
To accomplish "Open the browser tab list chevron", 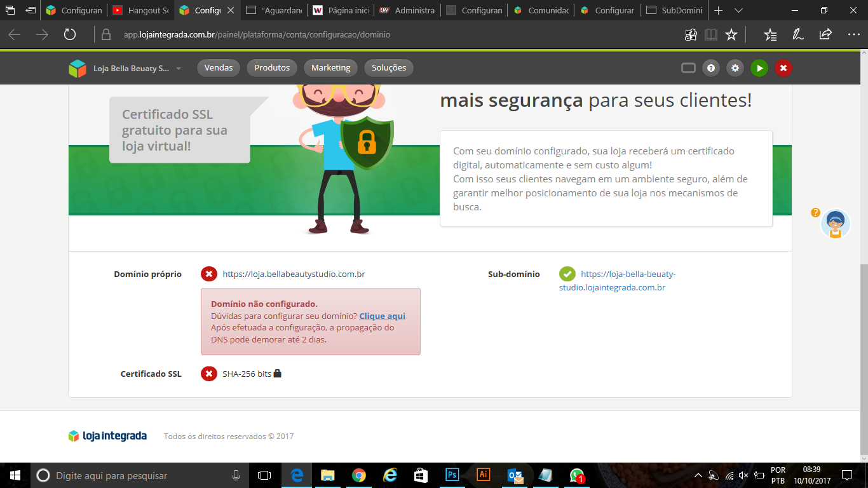I will 738,11.
